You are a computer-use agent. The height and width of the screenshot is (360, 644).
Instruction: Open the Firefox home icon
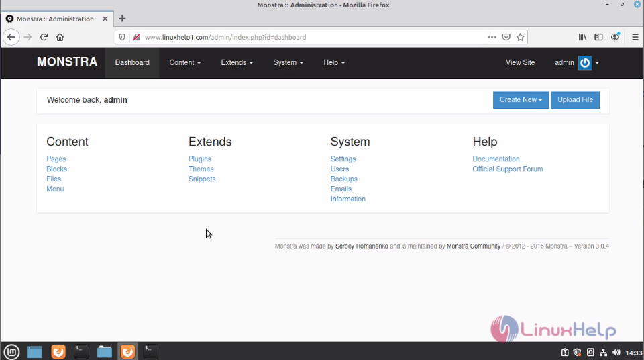pyautogui.click(x=60, y=37)
